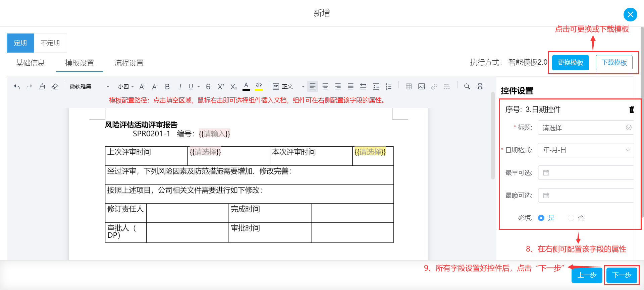Print the document
This screenshot has width=644, height=290.
[x=480, y=86]
